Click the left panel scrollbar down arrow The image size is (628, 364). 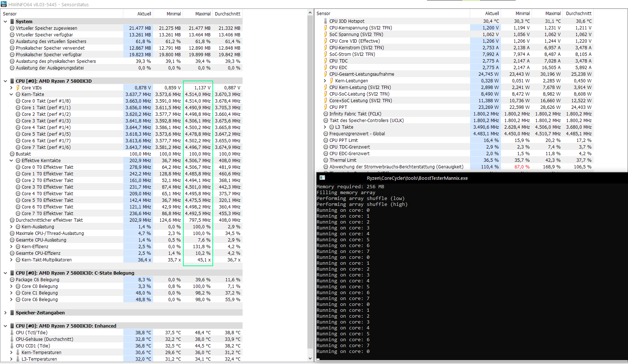point(310,358)
